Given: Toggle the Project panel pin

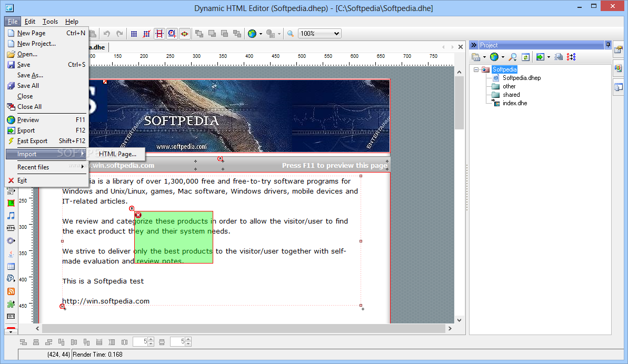Looking at the screenshot, I should (x=608, y=45).
